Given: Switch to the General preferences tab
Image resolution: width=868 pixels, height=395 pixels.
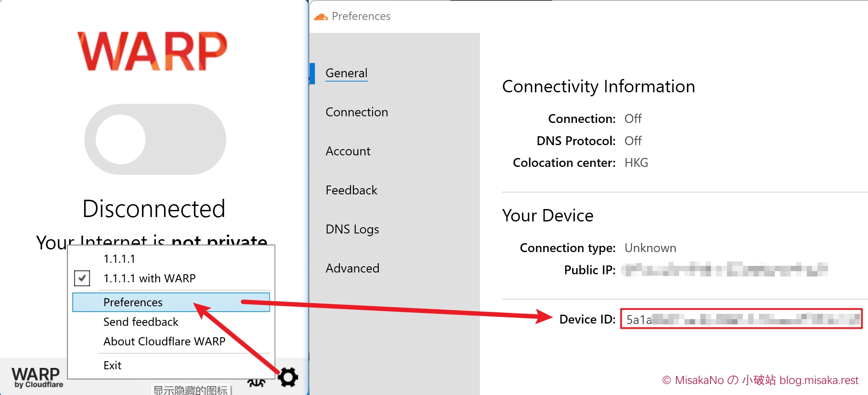Looking at the screenshot, I should [x=346, y=73].
